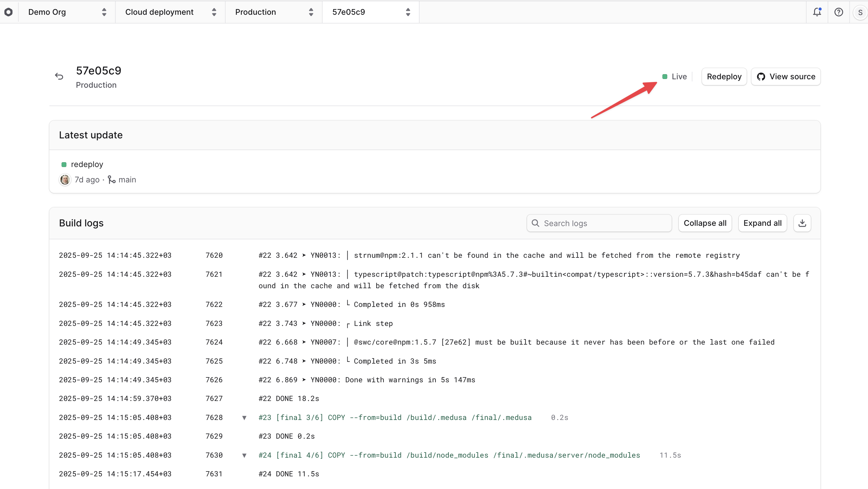Click Collapse all in Build logs
This screenshot has height=489, width=868.
coord(705,223)
